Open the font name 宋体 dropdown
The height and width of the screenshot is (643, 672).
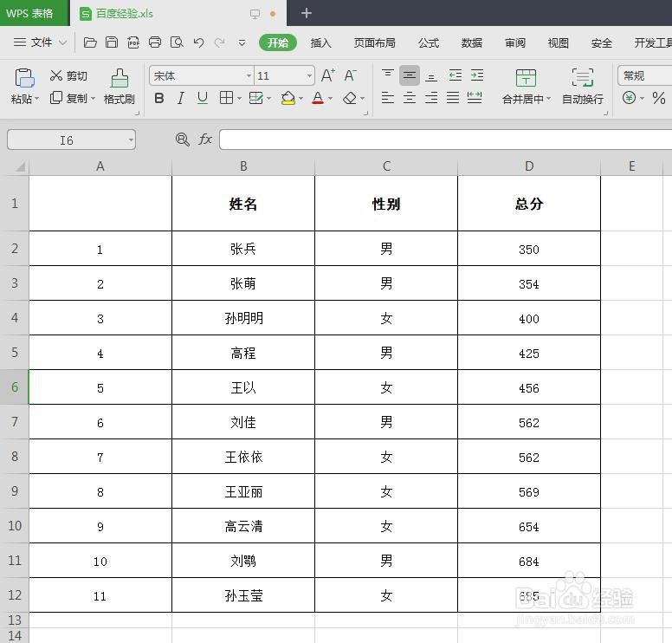tap(249, 76)
